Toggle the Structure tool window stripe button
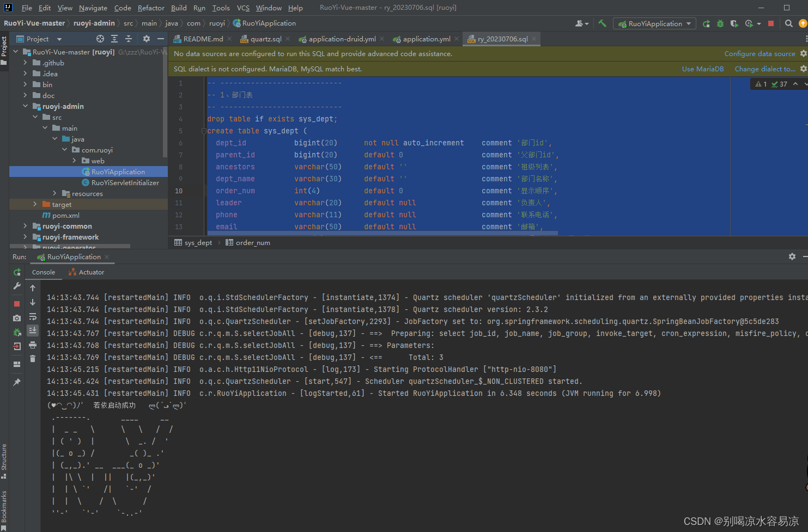808x532 pixels. tap(4, 461)
